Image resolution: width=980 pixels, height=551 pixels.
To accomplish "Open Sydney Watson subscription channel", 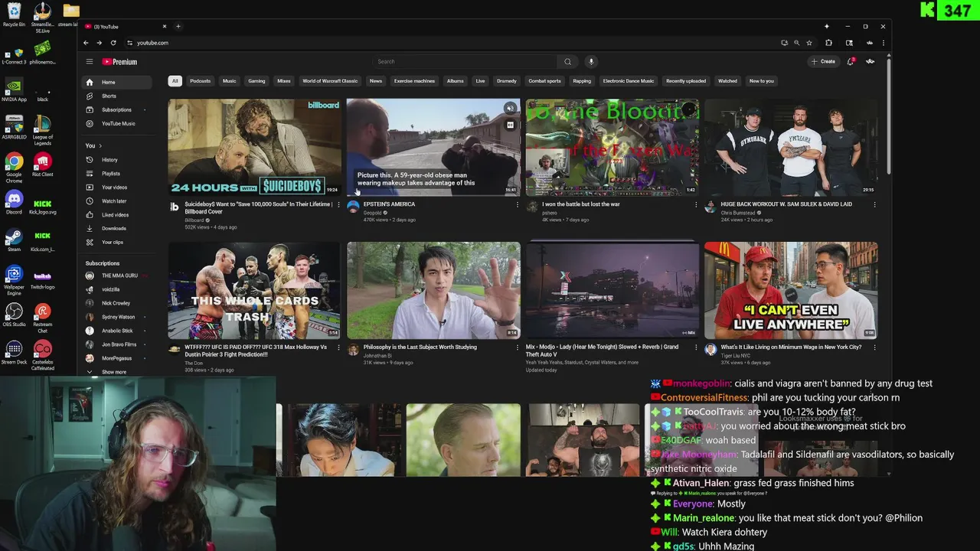I will click(x=115, y=317).
